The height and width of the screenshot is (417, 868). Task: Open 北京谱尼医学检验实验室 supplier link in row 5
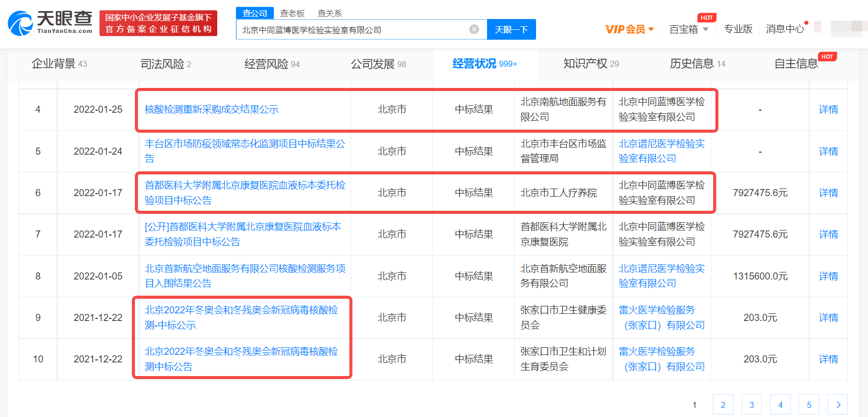pyautogui.click(x=661, y=151)
